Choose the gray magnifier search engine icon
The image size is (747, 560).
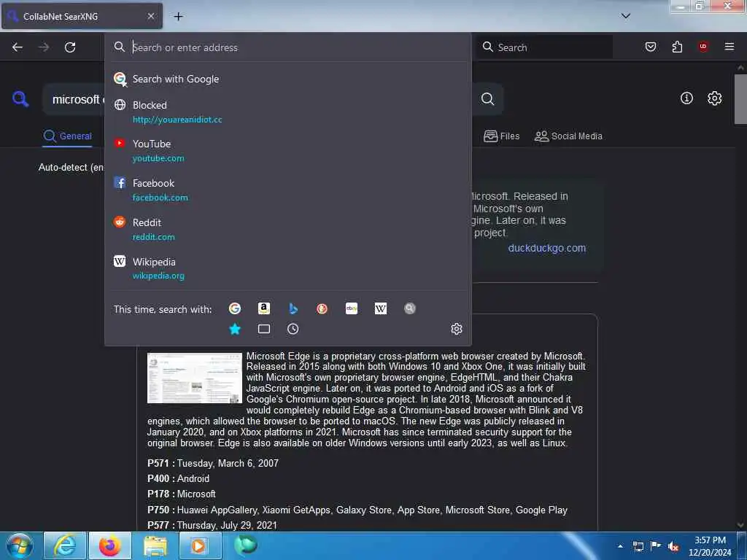click(410, 308)
